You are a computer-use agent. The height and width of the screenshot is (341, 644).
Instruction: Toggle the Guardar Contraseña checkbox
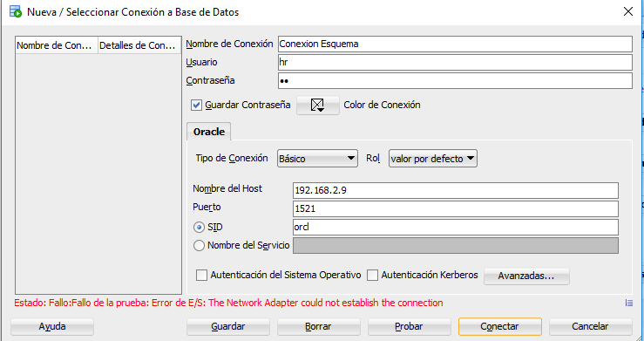tap(196, 106)
